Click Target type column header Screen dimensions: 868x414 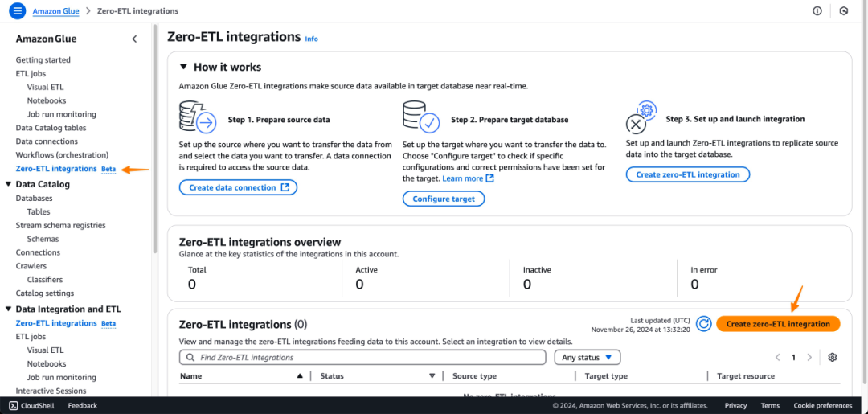(x=606, y=375)
